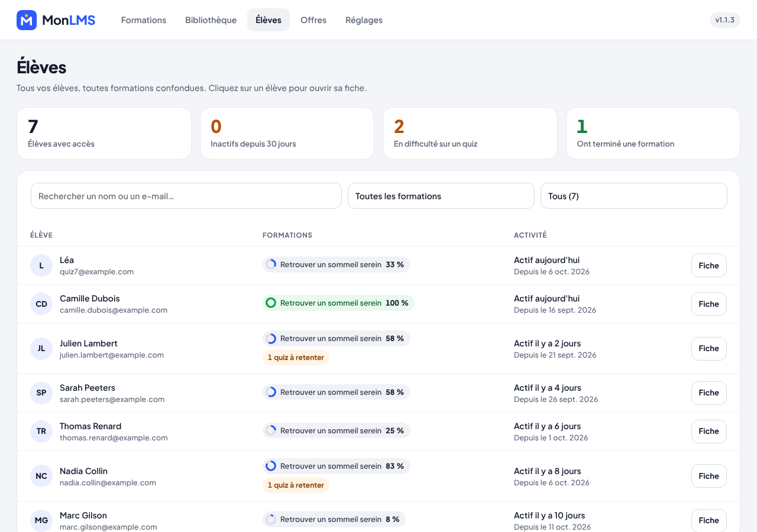View Sarah Peeters's Fiche
The width and height of the screenshot is (757, 532).
[709, 392]
